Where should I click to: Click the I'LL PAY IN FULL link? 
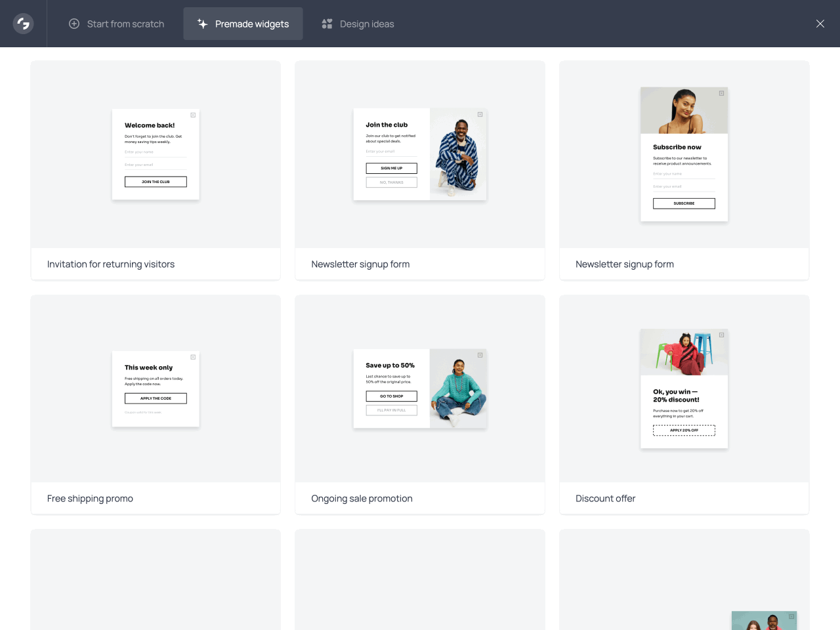[391, 409]
